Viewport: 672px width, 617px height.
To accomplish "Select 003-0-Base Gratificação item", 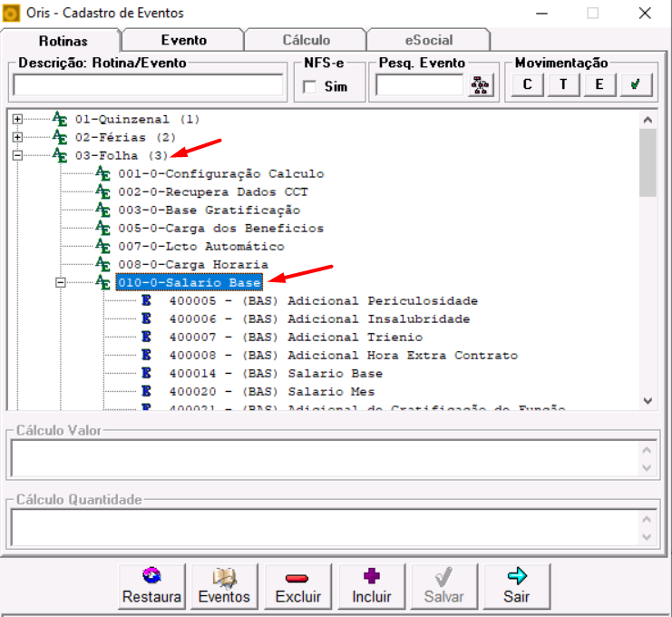I will click(209, 210).
